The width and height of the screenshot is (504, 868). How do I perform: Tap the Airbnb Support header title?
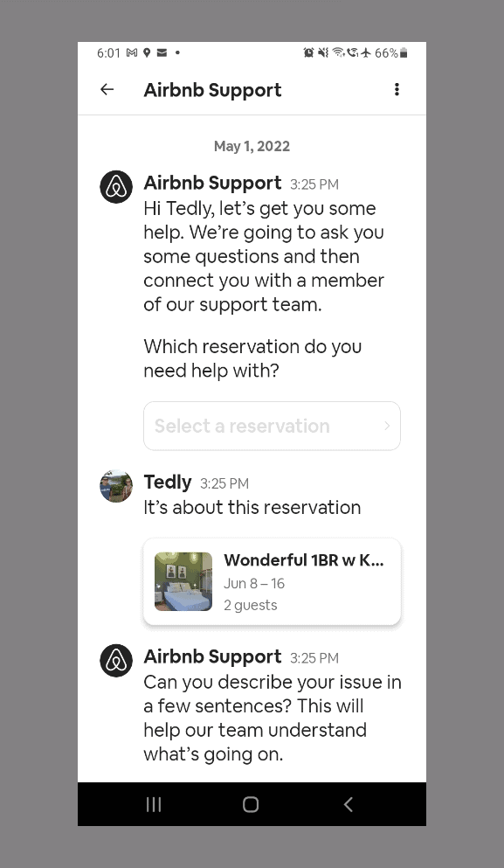[x=212, y=90]
